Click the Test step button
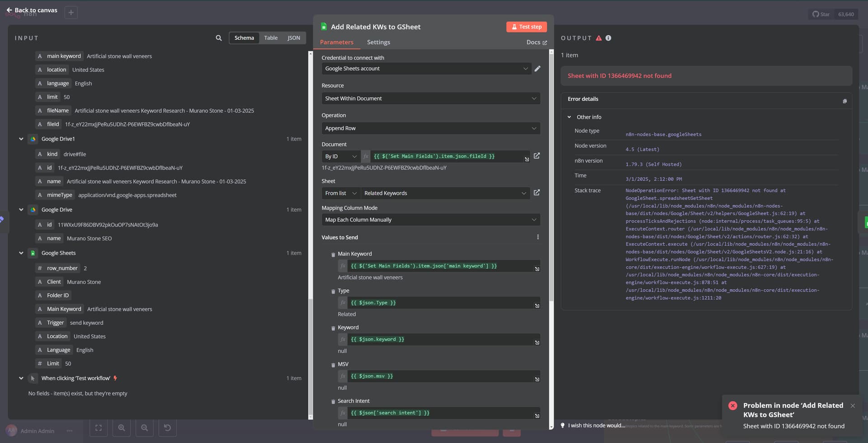 (x=526, y=27)
